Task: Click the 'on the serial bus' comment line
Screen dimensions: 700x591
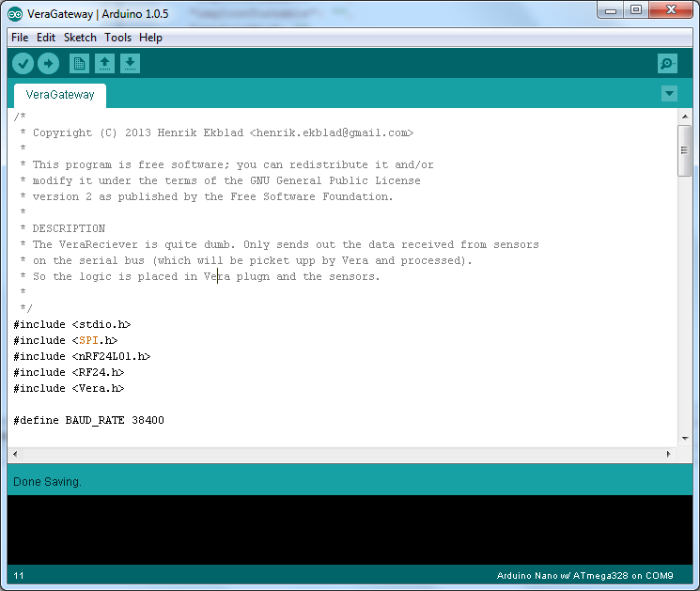Action: pyautogui.click(x=246, y=260)
